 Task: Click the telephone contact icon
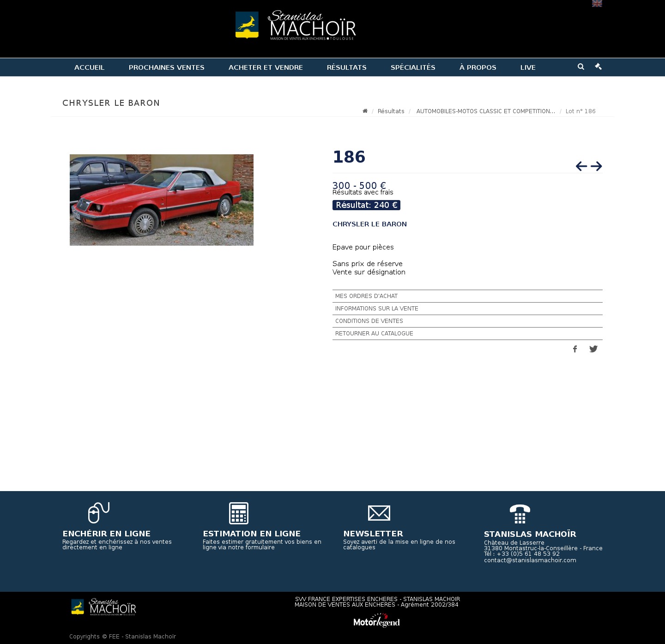(x=520, y=514)
